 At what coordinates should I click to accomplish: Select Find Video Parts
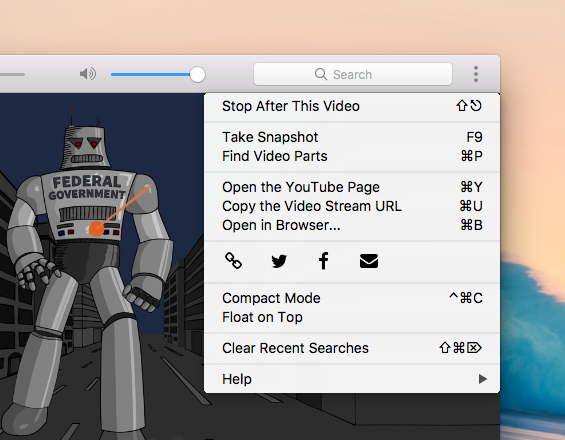coord(352,156)
